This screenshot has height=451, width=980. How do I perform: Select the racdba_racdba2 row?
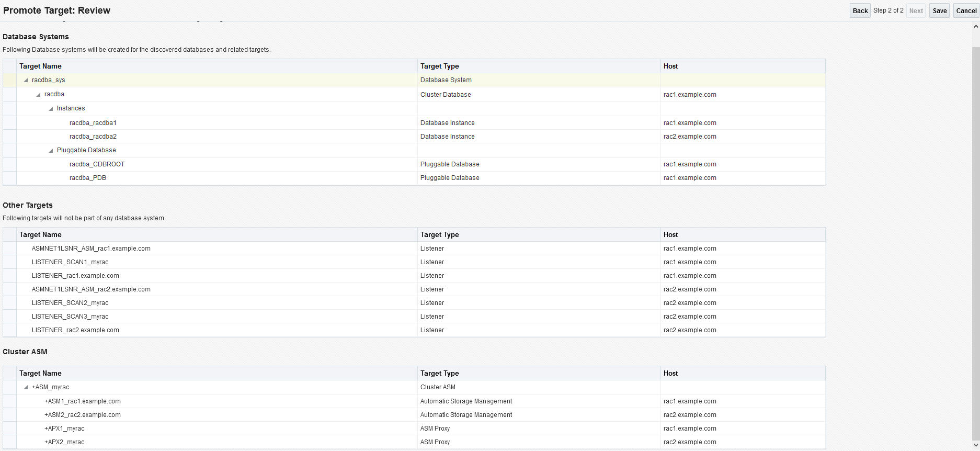tap(414, 137)
